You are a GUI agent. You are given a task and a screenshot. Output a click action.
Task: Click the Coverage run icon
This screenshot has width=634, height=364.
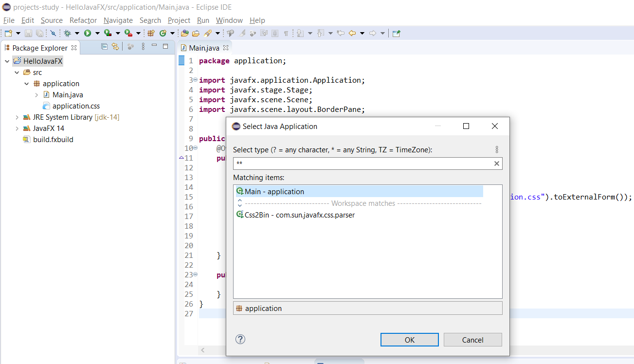[108, 33]
